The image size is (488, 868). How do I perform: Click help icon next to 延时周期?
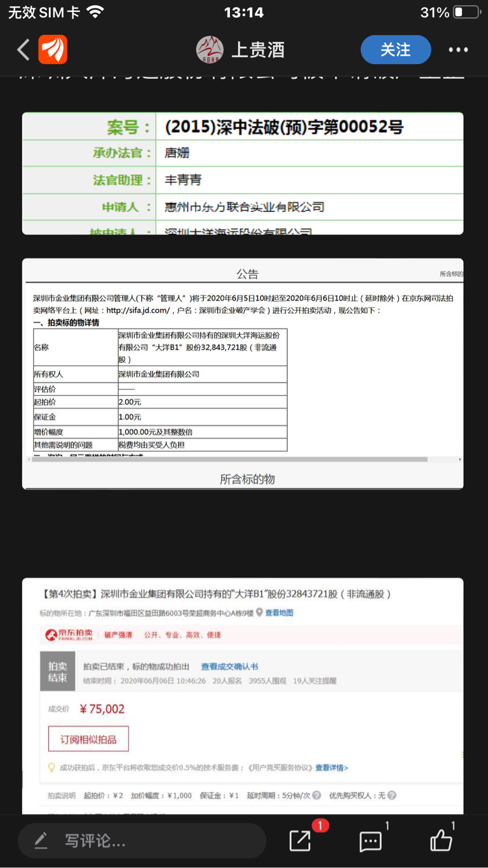point(316,796)
